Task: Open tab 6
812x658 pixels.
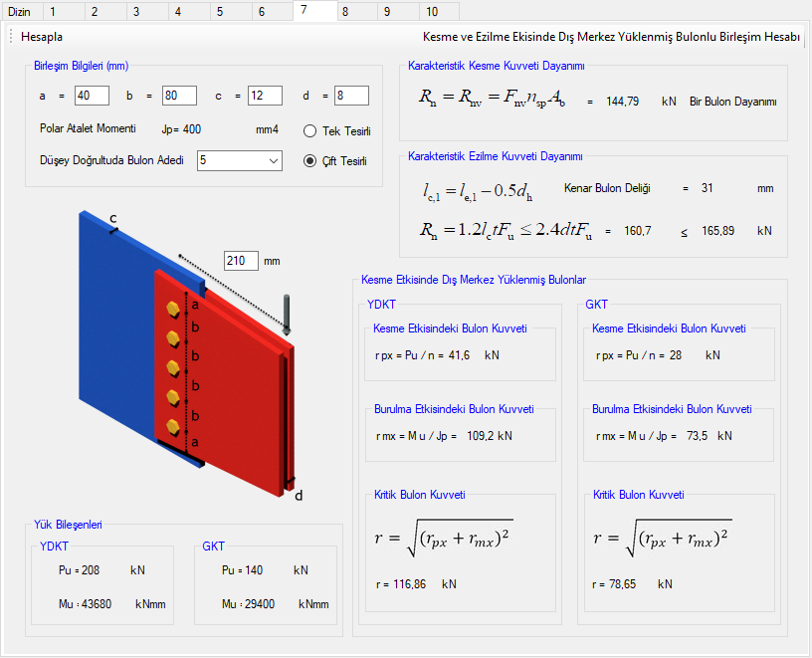Action: tap(273, 11)
